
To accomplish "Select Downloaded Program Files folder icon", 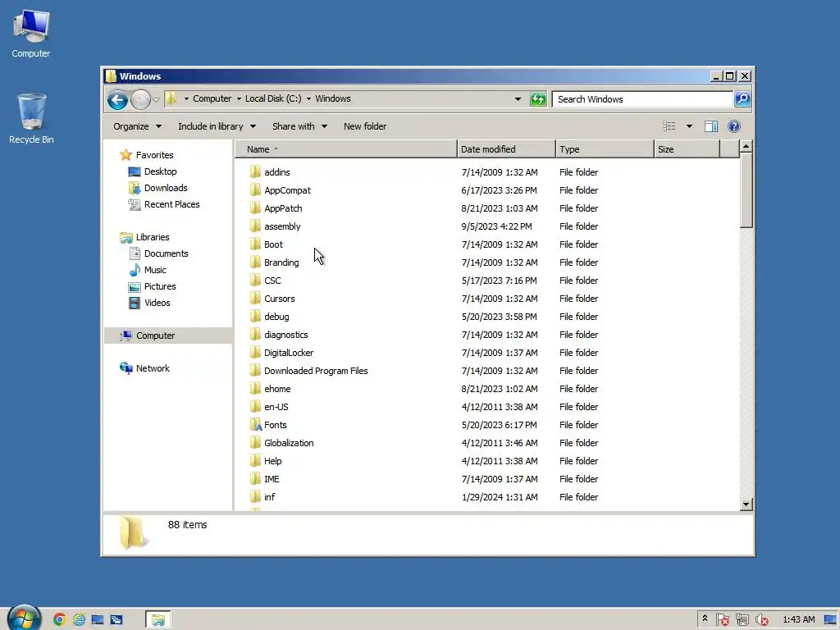I will 256,371.
